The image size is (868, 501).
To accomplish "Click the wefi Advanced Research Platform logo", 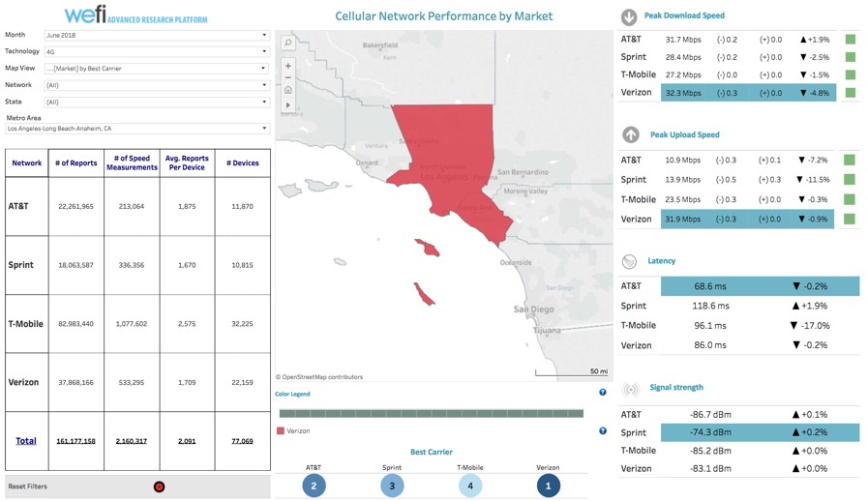I will [136, 15].
